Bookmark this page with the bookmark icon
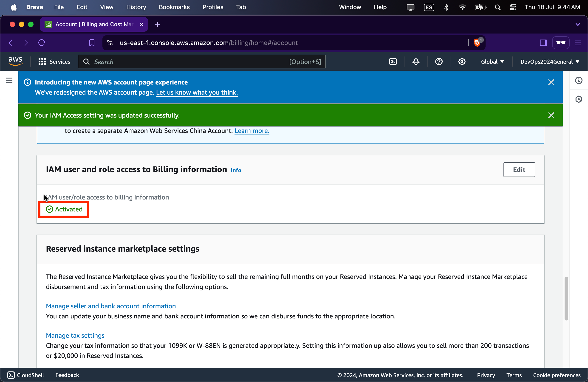The image size is (588, 382). [92, 43]
